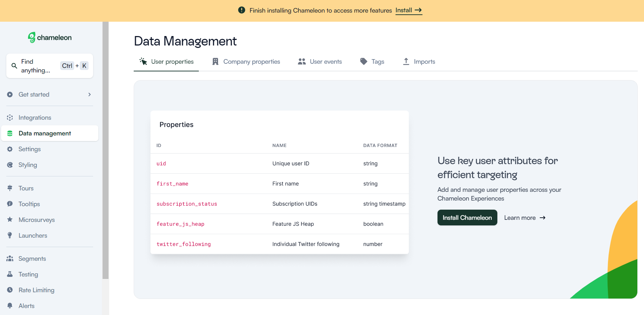Click the Tours signpost icon
Viewport: 644px width, 315px height.
10,188
